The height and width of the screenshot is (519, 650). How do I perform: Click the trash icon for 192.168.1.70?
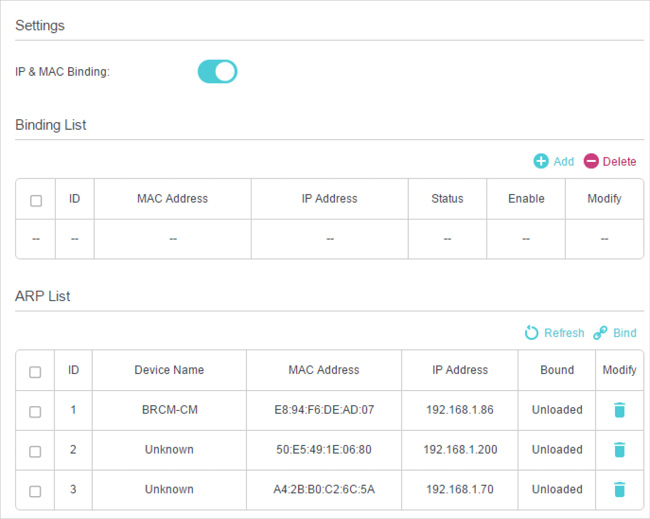click(619, 490)
